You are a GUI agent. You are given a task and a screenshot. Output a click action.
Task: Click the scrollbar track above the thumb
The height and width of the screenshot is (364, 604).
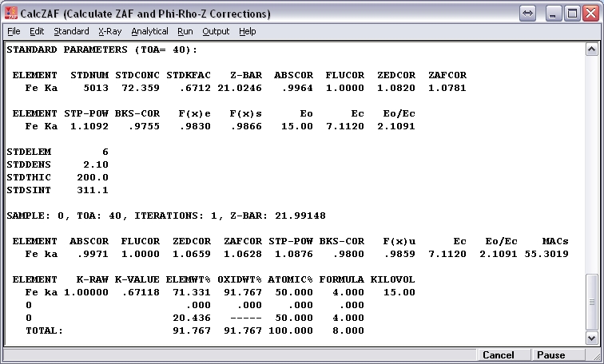click(592, 160)
